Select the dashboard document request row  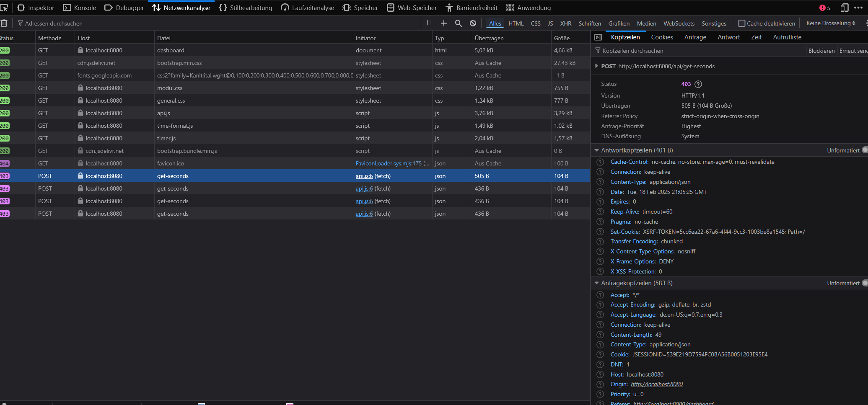[295, 50]
